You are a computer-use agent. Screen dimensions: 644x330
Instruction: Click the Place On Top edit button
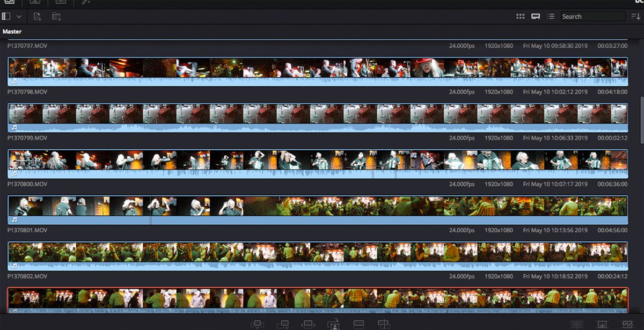[358, 324]
